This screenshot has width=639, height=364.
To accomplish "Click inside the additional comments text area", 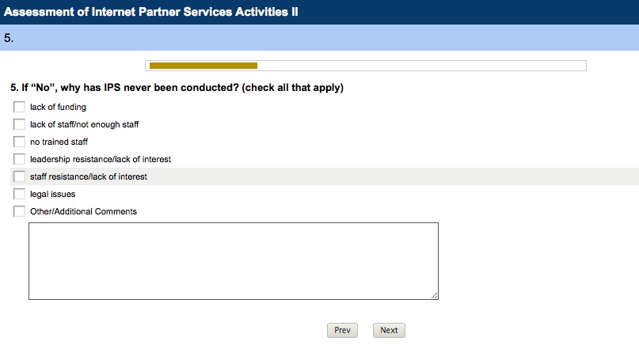I will tap(233, 261).
